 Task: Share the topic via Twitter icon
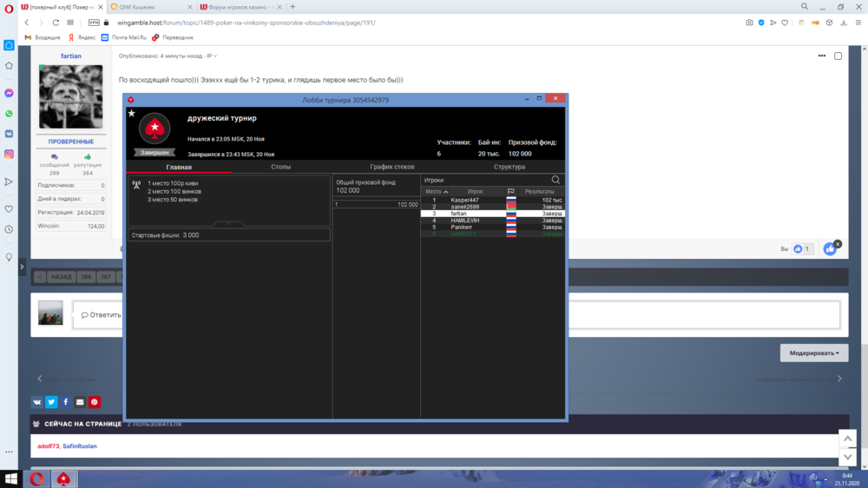(51, 402)
